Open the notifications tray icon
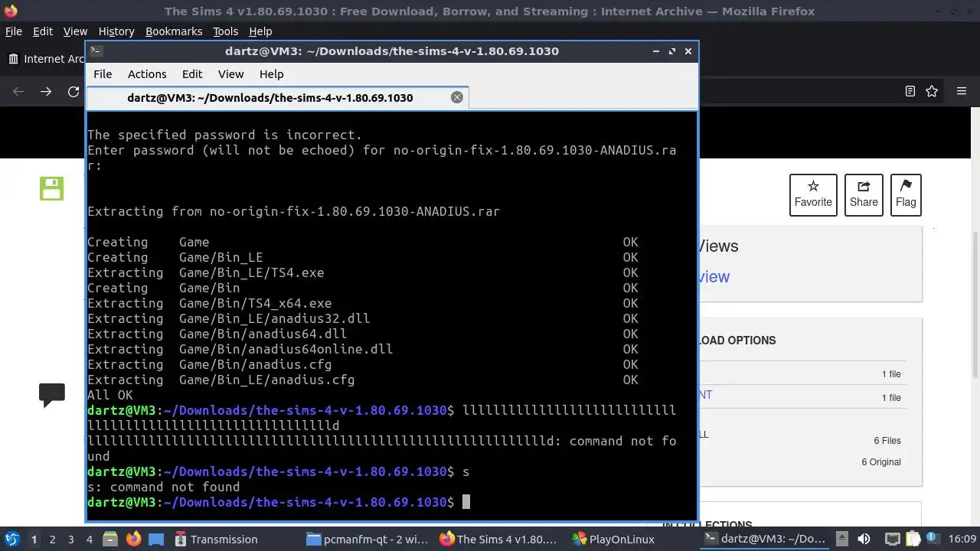Viewport: 980px width, 551px height. (x=932, y=540)
